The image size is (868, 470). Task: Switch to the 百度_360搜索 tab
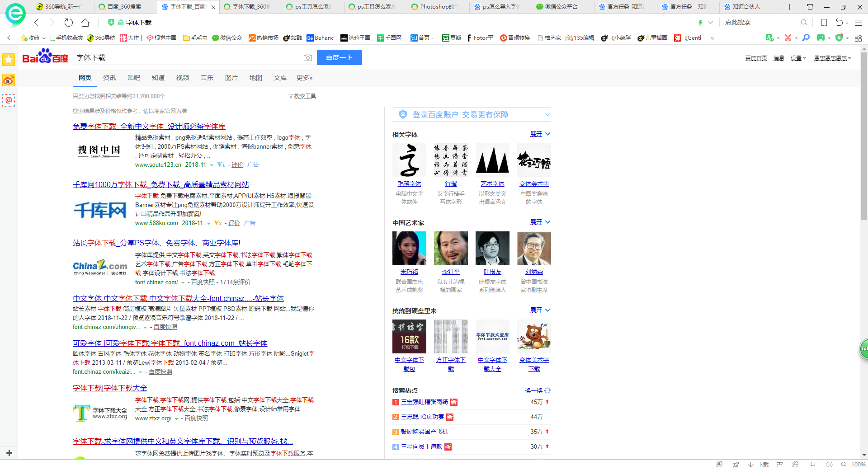tap(125, 7)
